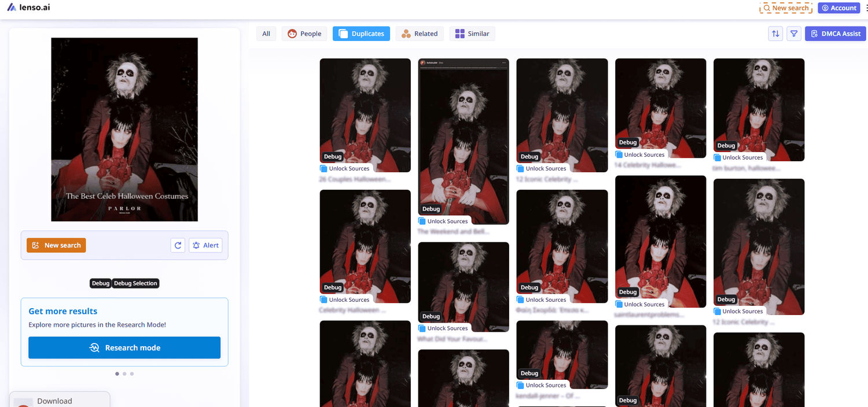The image size is (868, 407).
Task: Click the 'saintlaurentproblems...' caption text
Action: 650,315
